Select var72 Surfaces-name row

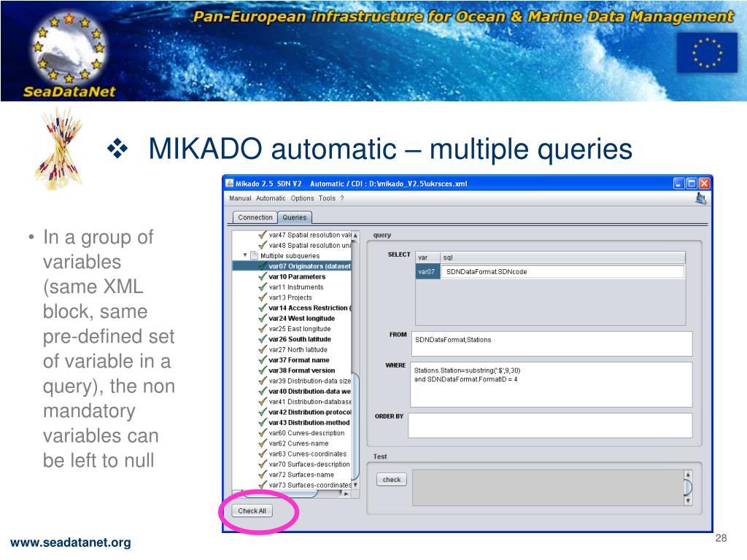pyautogui.click(x=296, y=475)
